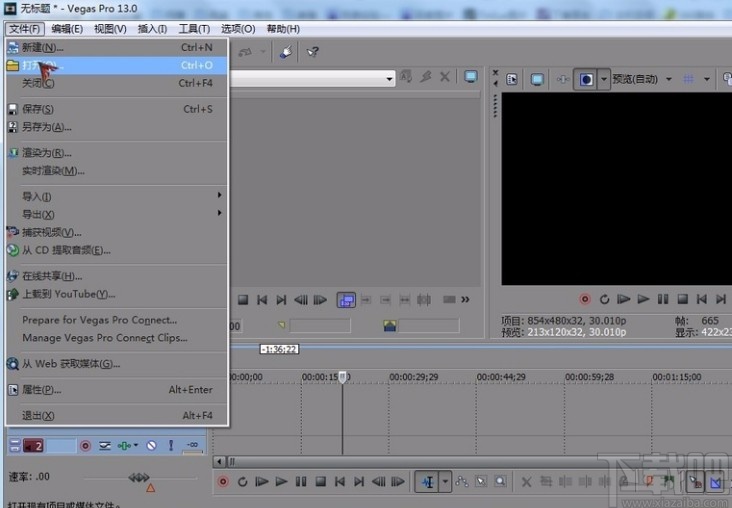Open the edit tool dropdown arrow
Screen dimensions: 732x508
(x=445, y=482)
